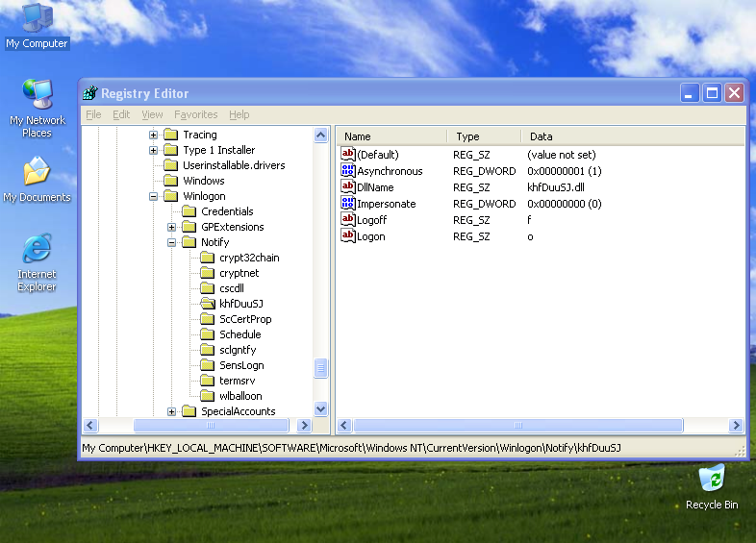Open the Help menu
Image resolution: width=756 pixels, height=543 pixels.
(239, 114)
